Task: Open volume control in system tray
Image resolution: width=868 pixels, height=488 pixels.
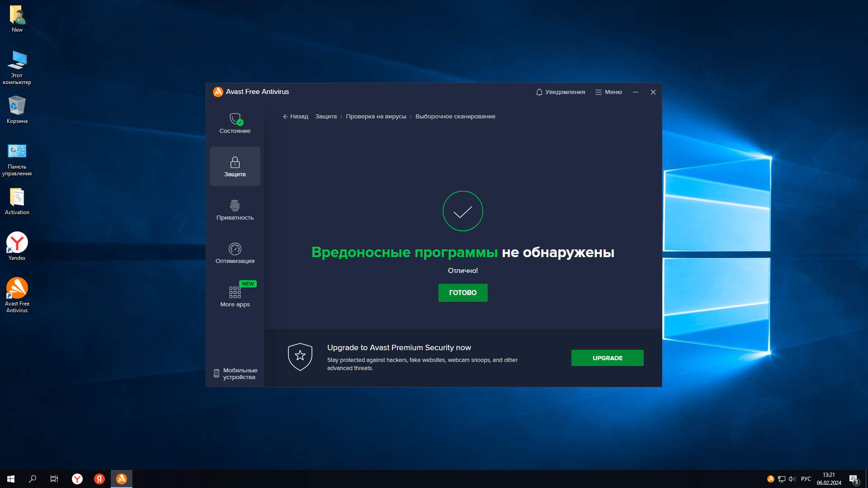Action: coord(792,479)
